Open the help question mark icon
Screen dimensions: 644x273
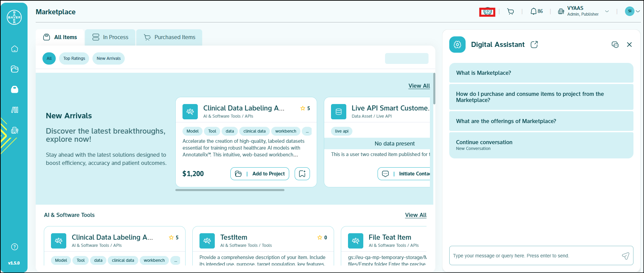point(15,247)
